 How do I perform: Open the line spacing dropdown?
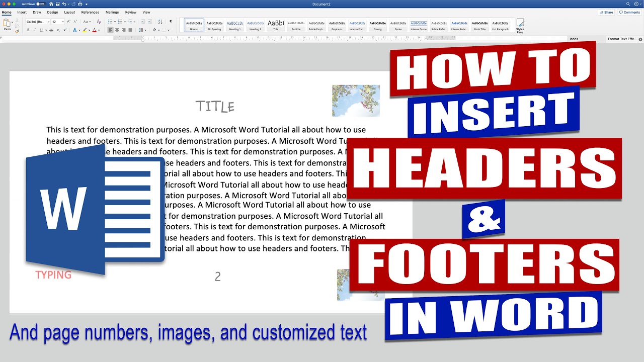(x=142, y=30)
